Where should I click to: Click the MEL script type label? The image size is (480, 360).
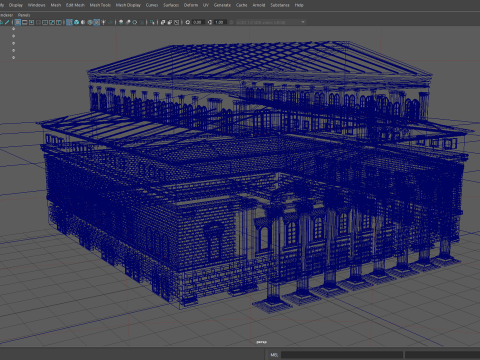(x=274, y=355)
